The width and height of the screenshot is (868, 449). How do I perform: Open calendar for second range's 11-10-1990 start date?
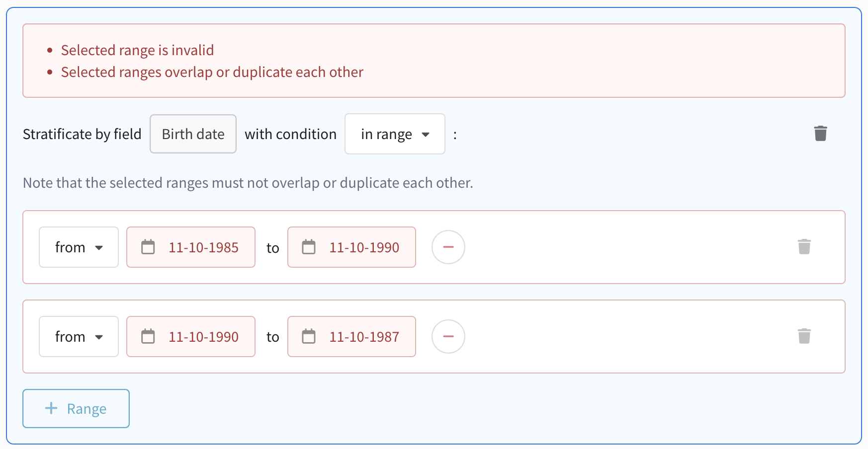[148, 336]
